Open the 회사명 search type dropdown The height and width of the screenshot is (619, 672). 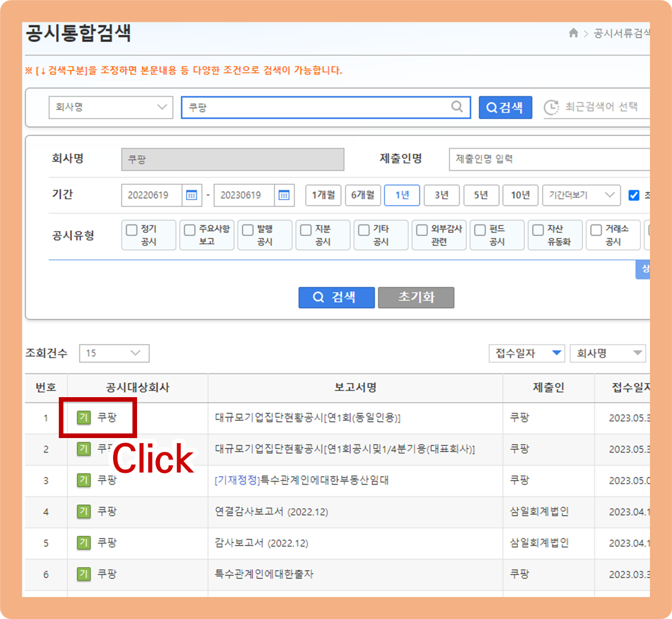click(x=111, y=107)
